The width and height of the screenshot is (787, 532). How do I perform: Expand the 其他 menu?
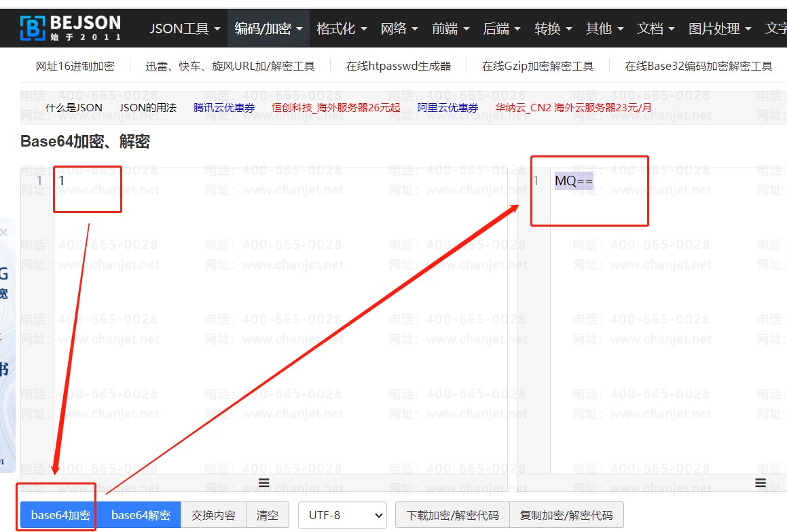604,28
